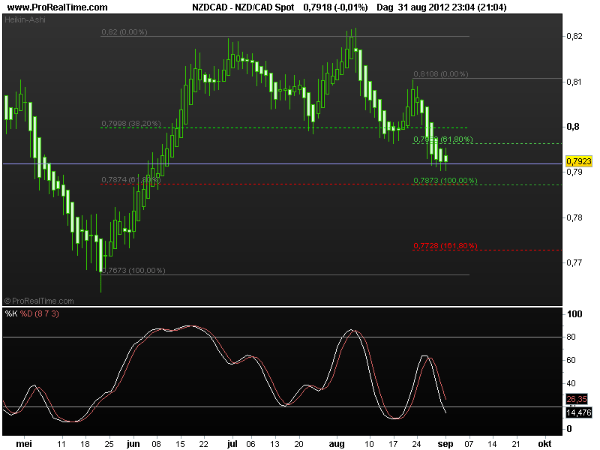Click the Heikin-Ashi chart label
The height and width of the screenshot is (450, 600).
coord(25,20)
